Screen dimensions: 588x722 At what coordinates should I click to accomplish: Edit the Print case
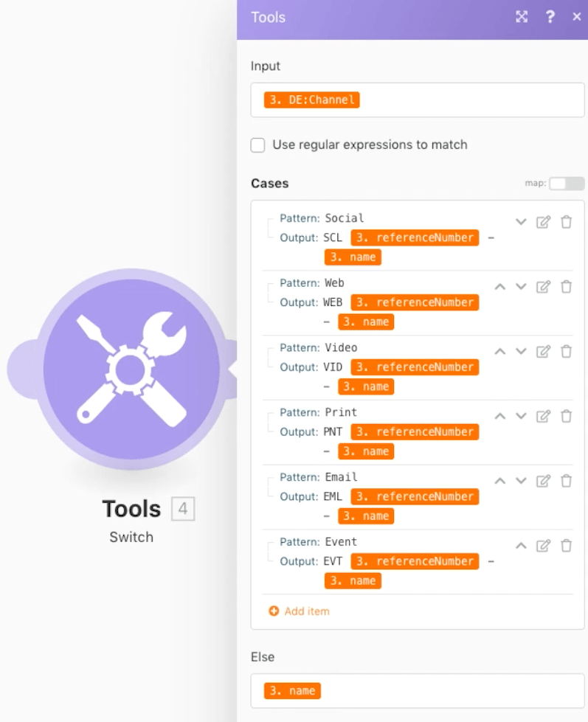coord(543,416)
